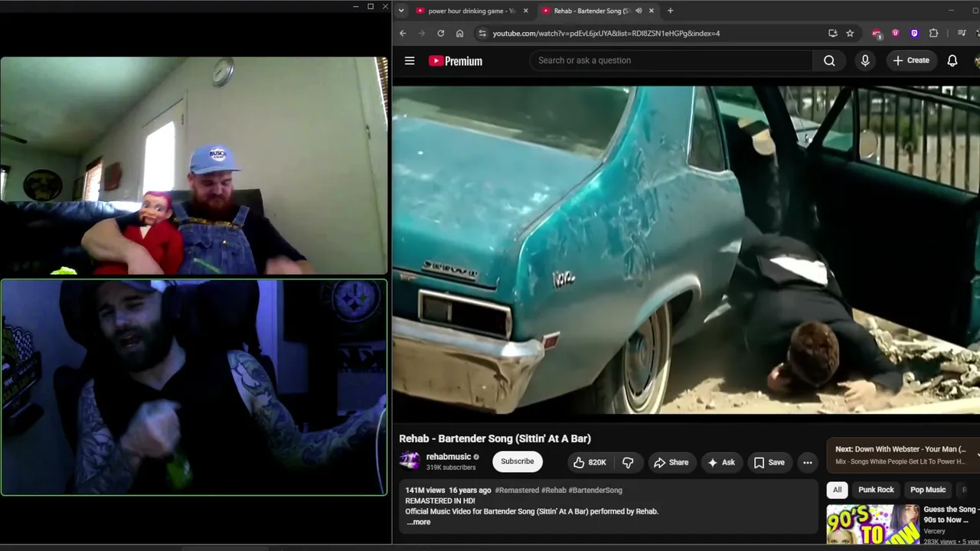This screenshot has width=980, height=551.
Task: Open the Twitch extension icon
Action: [x=914, y=33]
